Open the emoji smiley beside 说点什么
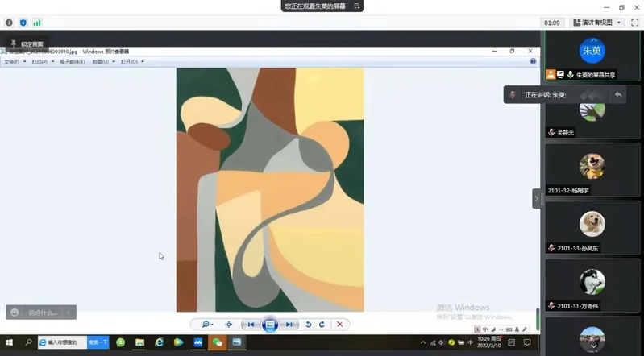 pyautogui.click(x=15, y=313)
